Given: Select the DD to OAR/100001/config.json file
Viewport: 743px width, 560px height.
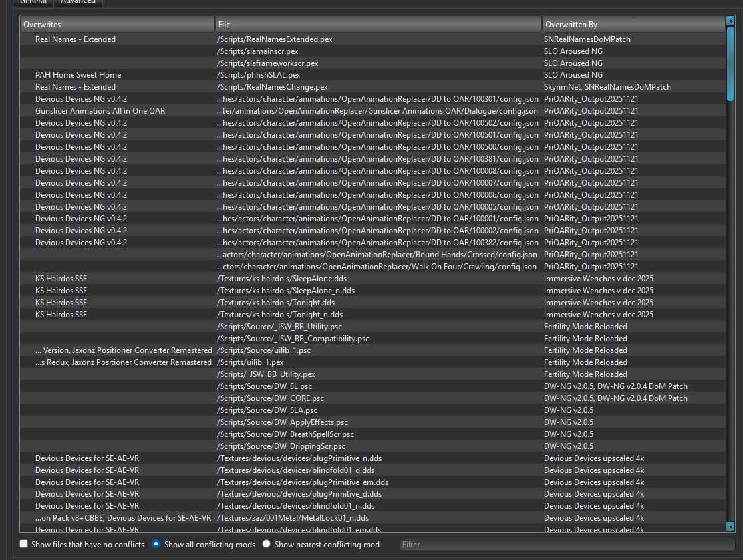Looking at the screenshot, I should tap(378, 218).
